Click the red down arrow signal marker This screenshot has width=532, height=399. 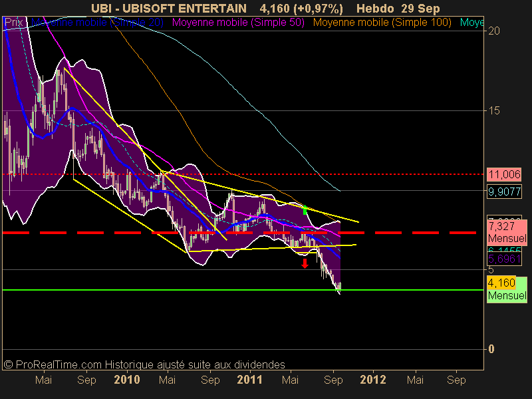305,263
